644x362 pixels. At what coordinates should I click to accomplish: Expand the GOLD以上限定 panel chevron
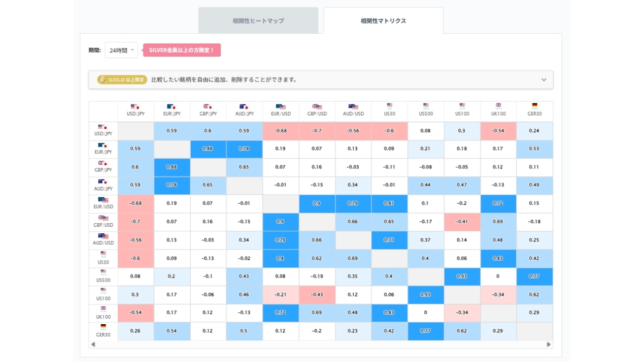click(544, 79)
